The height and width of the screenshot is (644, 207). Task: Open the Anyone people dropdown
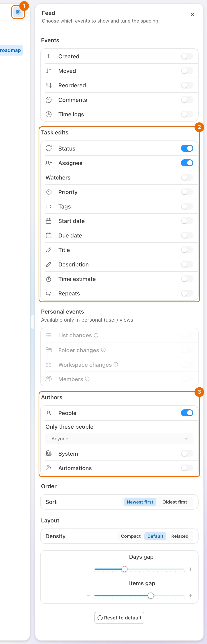click(119, 439)
